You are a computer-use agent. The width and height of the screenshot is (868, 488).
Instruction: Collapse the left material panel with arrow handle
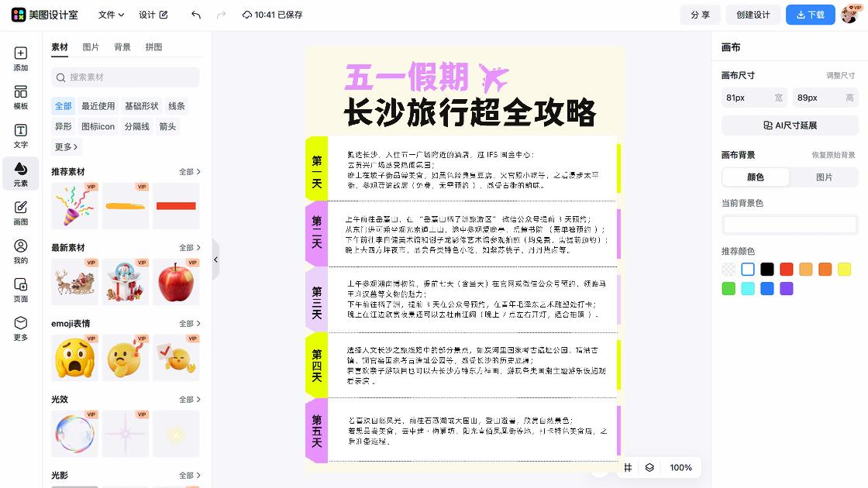216,259
